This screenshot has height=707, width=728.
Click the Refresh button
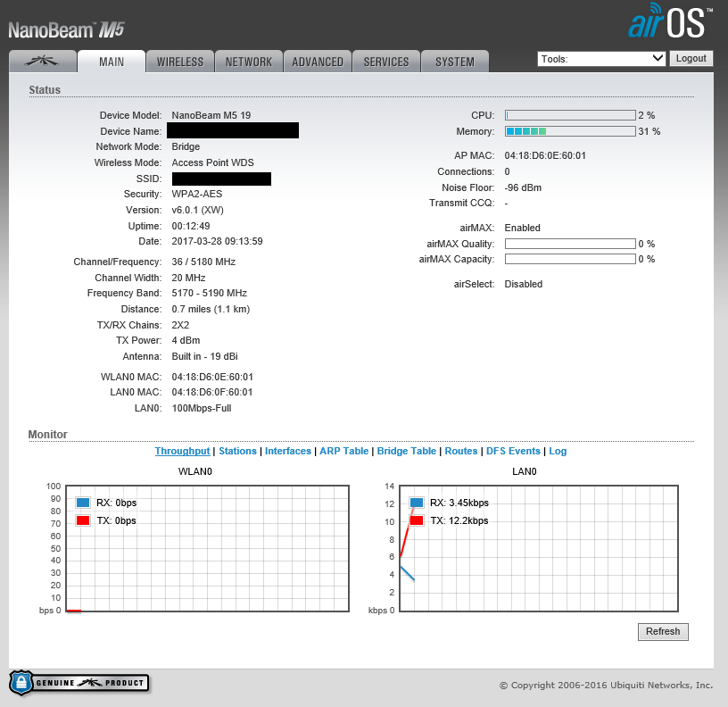point(663,632)
